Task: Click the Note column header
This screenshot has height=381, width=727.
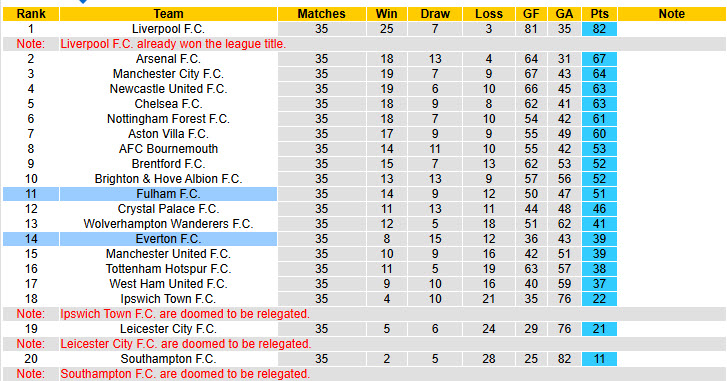Action: pyautogui.click(x=671, y=14)
